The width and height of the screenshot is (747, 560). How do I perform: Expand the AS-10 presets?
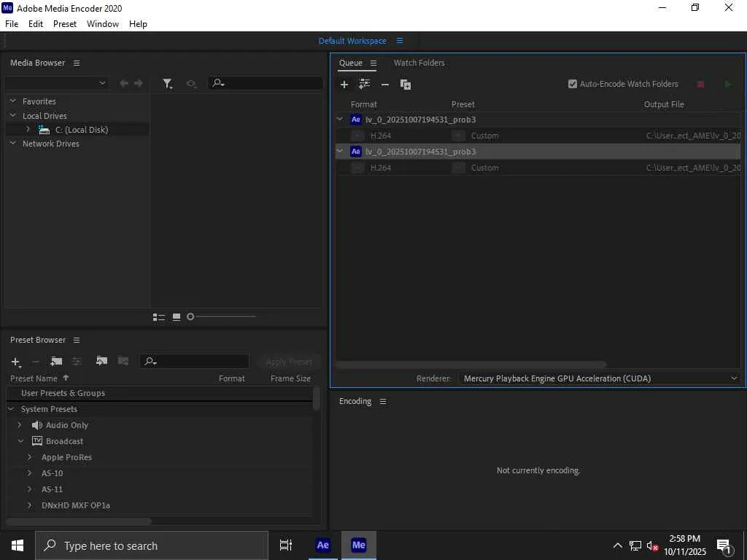coord(29,472)
